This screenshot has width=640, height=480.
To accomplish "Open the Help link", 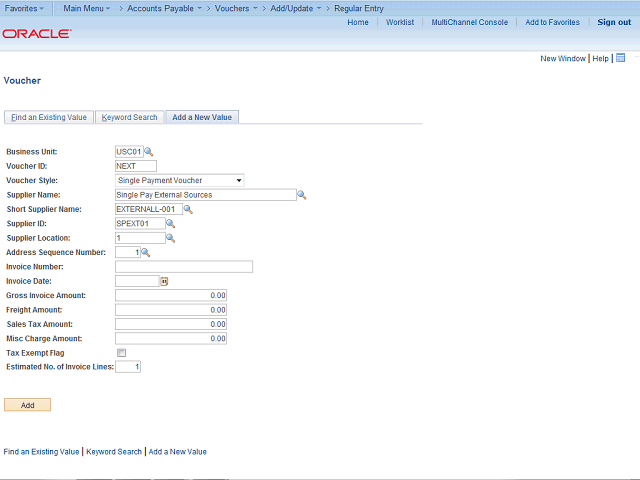I will point(600,58).
